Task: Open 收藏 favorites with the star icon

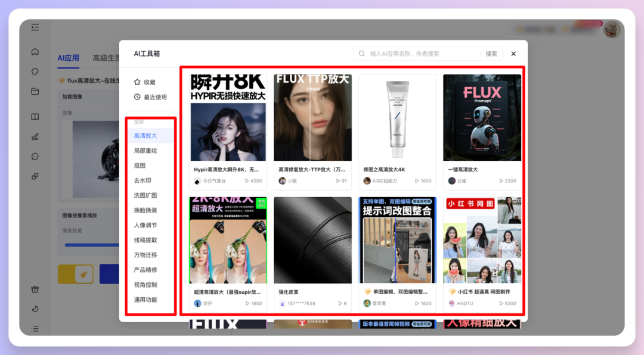Action: pos(144,82)
